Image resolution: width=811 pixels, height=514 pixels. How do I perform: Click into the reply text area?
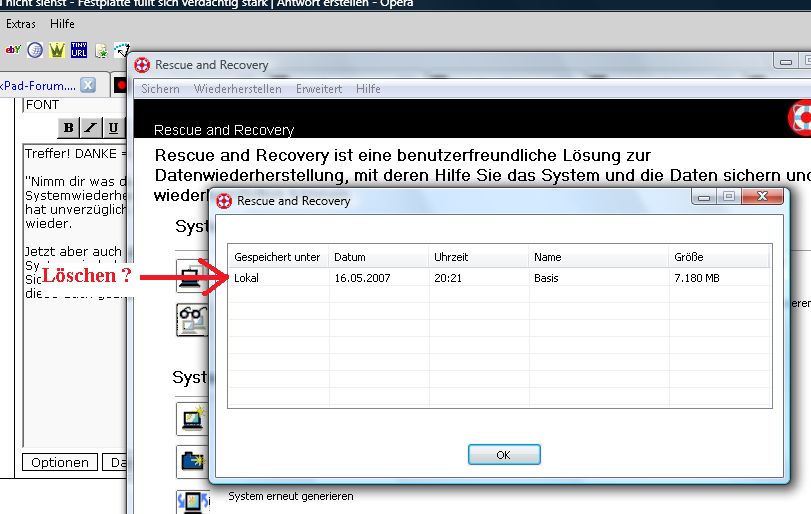[75, 296]
